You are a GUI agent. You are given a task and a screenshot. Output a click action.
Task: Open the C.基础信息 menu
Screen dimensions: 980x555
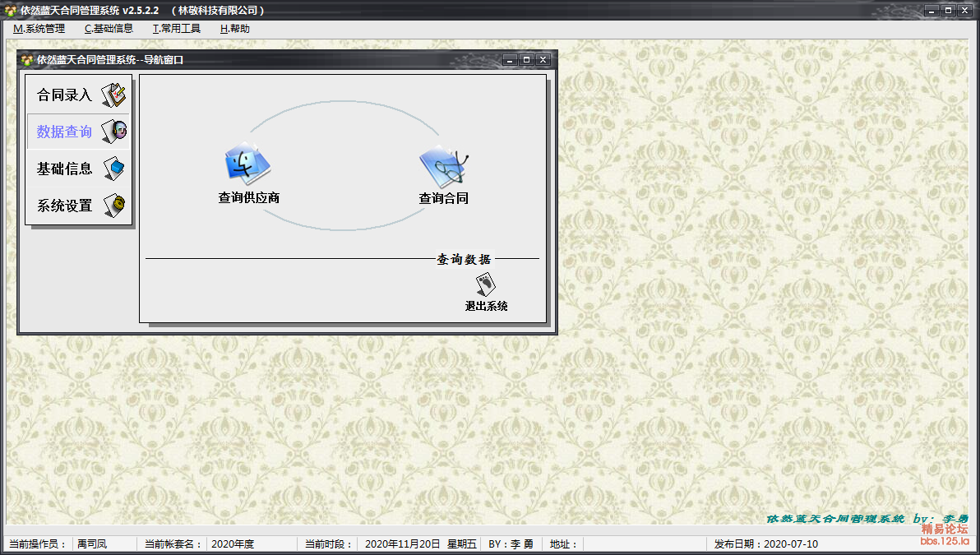coord(109,29)
